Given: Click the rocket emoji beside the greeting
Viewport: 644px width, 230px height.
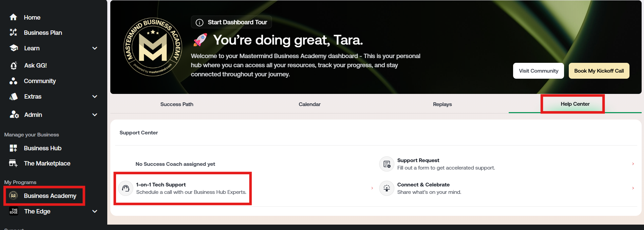Looking at the screenshot, I should (200, 40).
